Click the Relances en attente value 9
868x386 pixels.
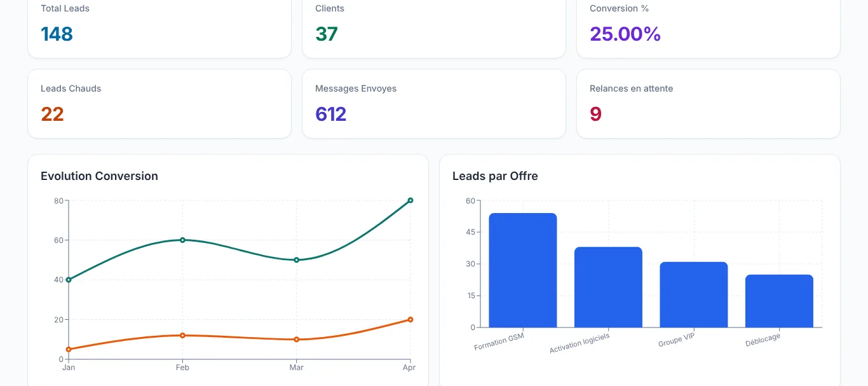pos(595,114)
